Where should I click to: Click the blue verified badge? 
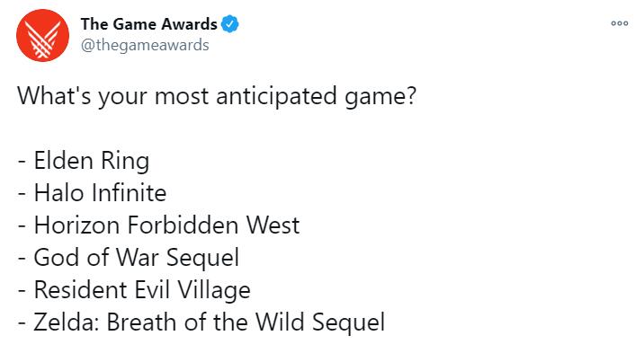click(230, 24)
